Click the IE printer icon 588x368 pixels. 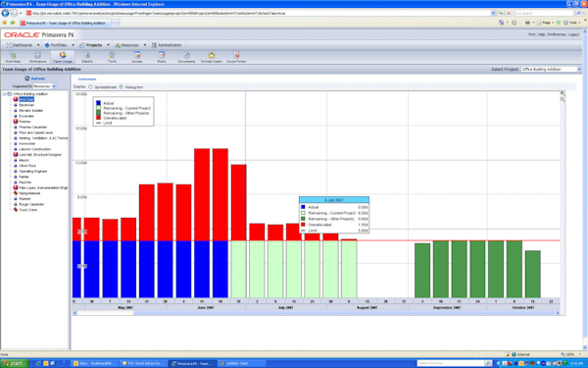(527, 23)
